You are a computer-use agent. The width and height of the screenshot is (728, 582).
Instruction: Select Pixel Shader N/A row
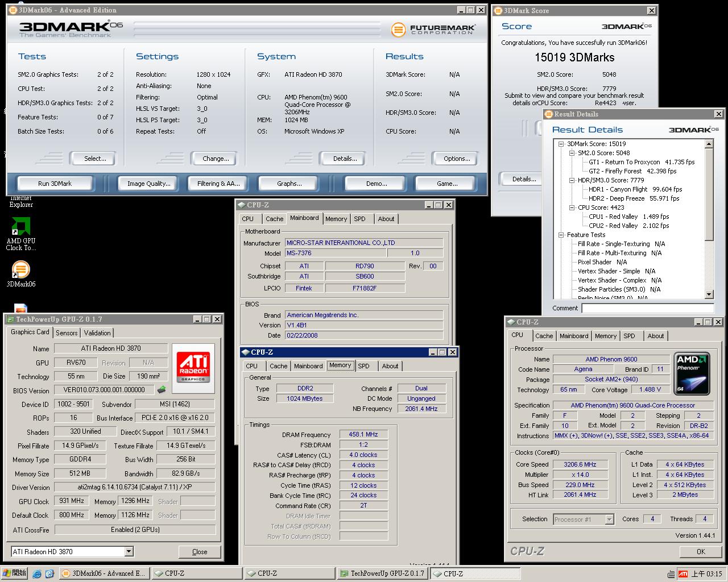[602, 262]
